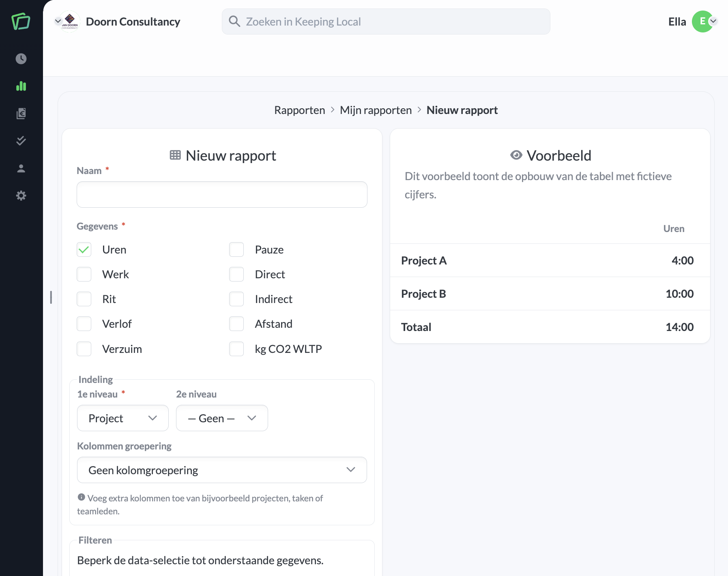Select the Verzuim checkbox
The image size is (728, 576).
tap(84, 349)
